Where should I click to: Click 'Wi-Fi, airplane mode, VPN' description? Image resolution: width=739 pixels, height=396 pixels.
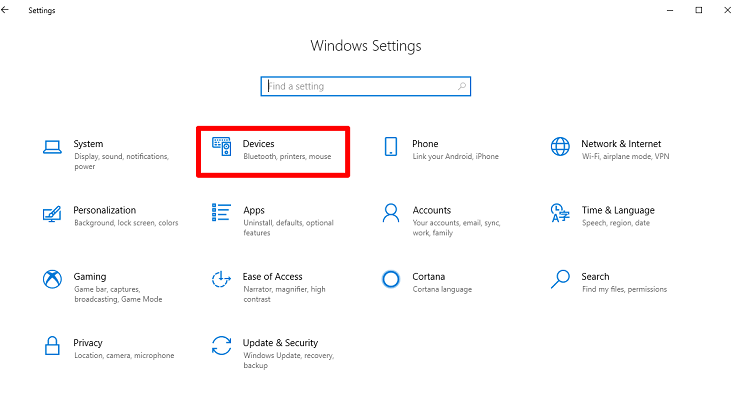point(625,157)
